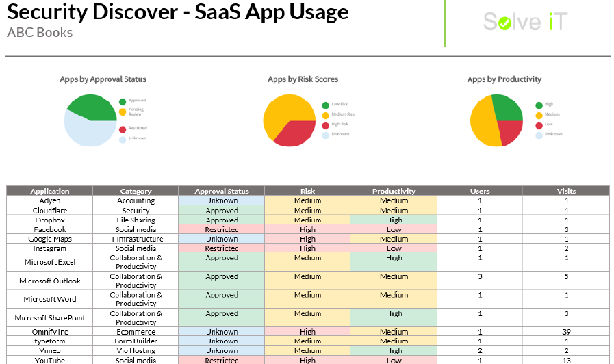The image size is (614, 364).
Task: Click the yellow Medium productivity legend dot
Action: point(539,116)
